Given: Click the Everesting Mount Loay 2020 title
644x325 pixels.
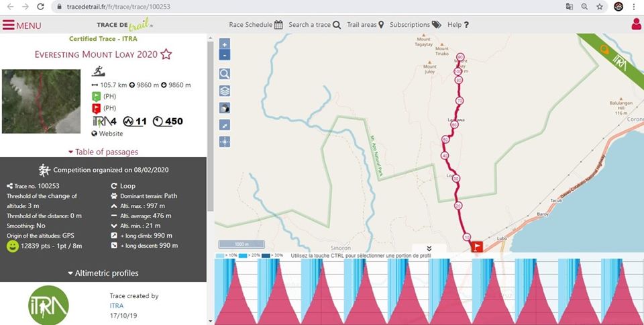Looking at the screenshot, I should click(x=96, y=54).
